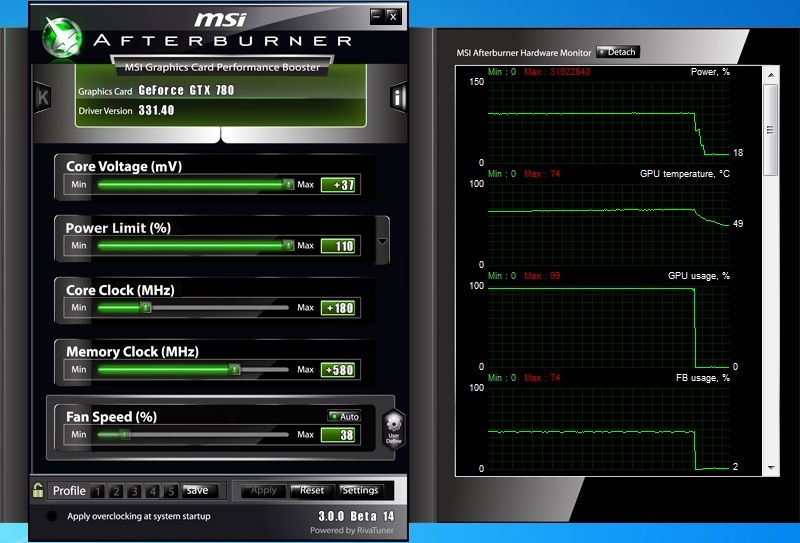Screen dimensions: 800x543
Task: Click the profile save button
Action: tap(198, 491)
